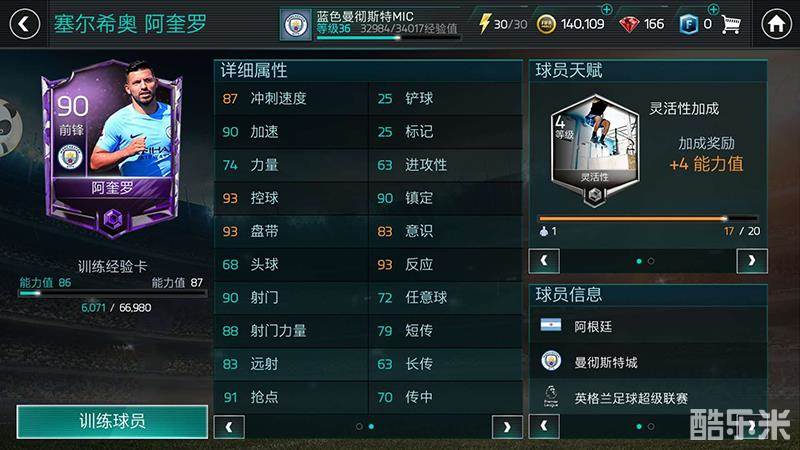The width and height of the screenshot is (800, 450).
Task: Click the 英格兰足球超级联赛 league row
Action: tap(648, 397)
